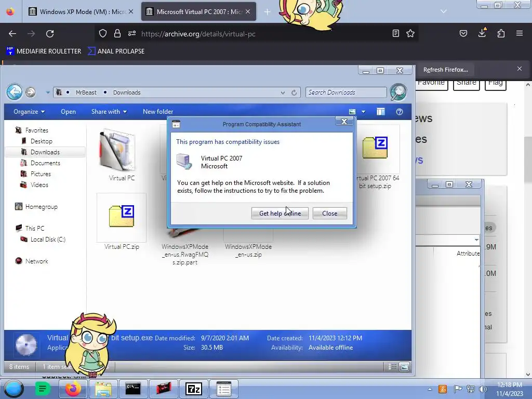Open Explorer recent locations dropdown arrow
532x399 pixels.
[x=48, y=92]
